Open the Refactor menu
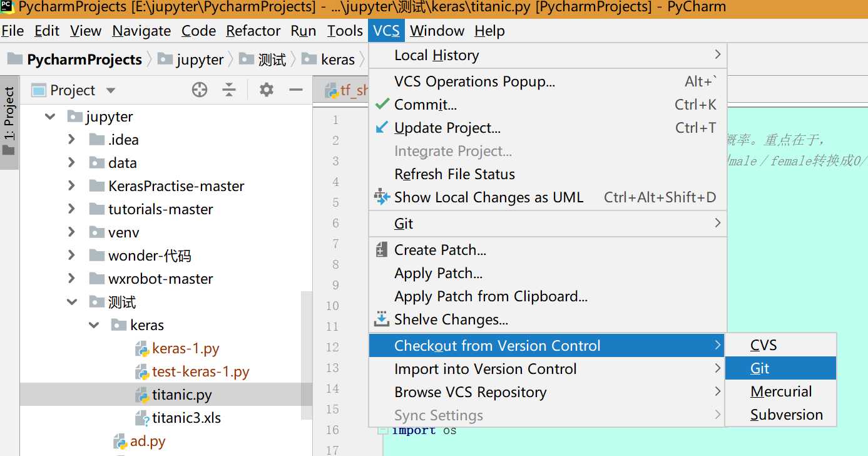 click(x=253, y=31)
